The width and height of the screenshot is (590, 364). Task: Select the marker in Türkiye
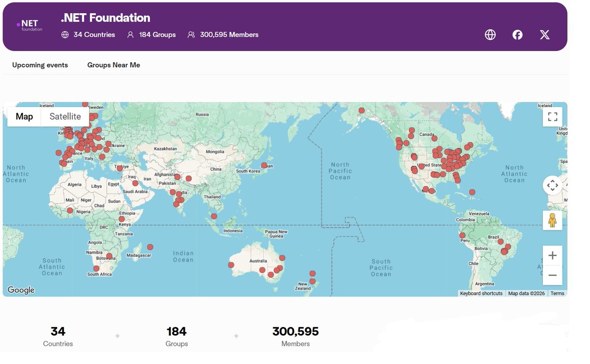point(119,168)
